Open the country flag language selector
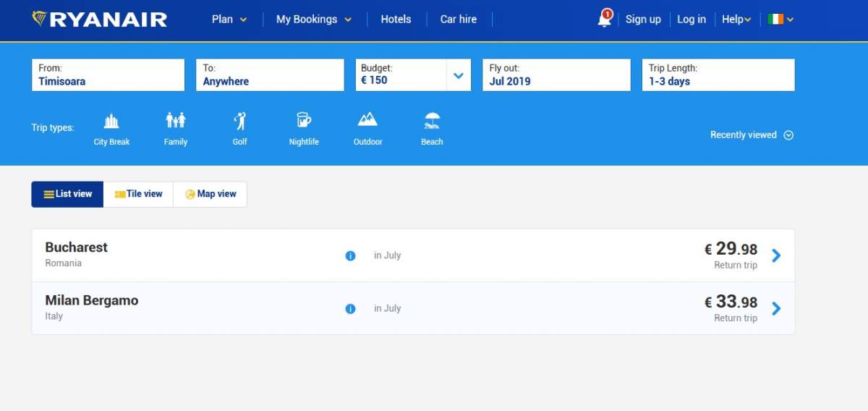Viewport: 868px width, 411px height. [x=780, y=20]
